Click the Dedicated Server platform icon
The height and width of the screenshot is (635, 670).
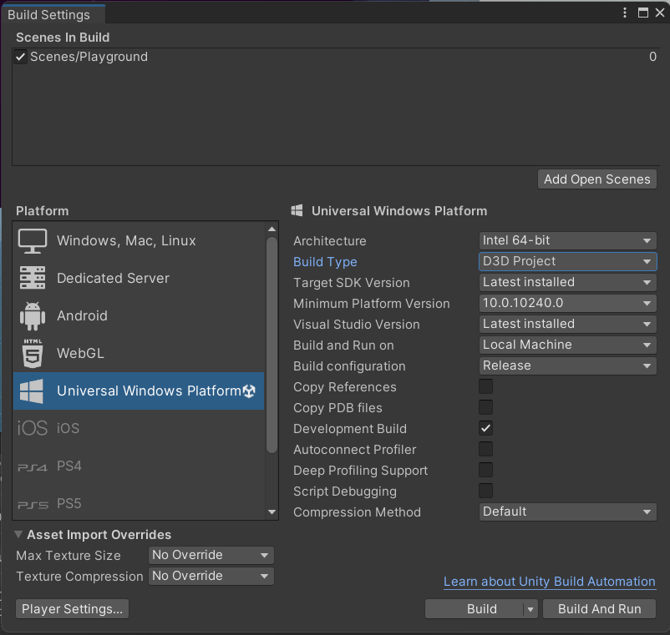tap(33, 278)
